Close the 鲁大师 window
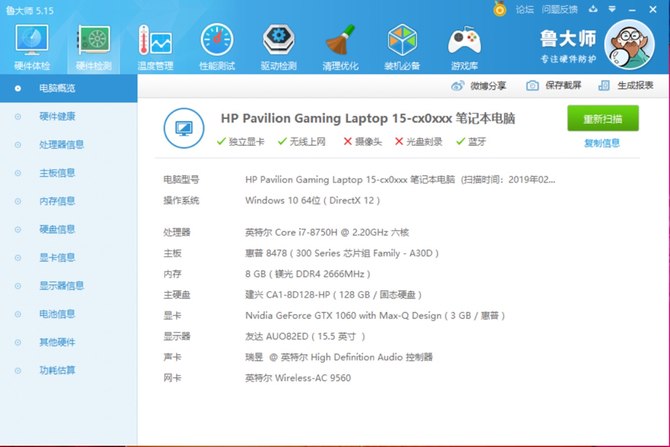Screen dimensions: 670x447 click(653, 9)
